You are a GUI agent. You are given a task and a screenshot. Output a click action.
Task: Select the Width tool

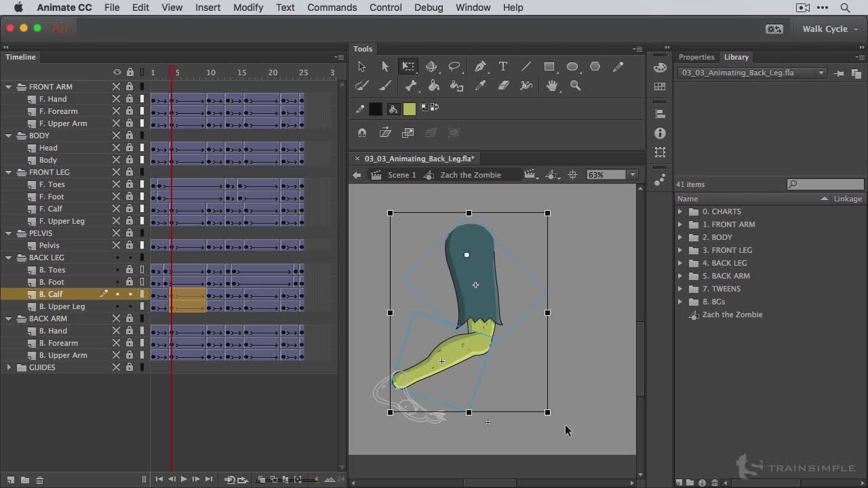tap(526, 85)
